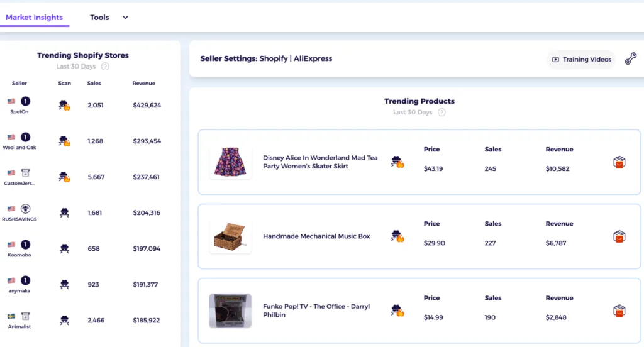Select the $6,787 revenue value
The width and height of the screenshot is (644, 347).
point(556,243)
